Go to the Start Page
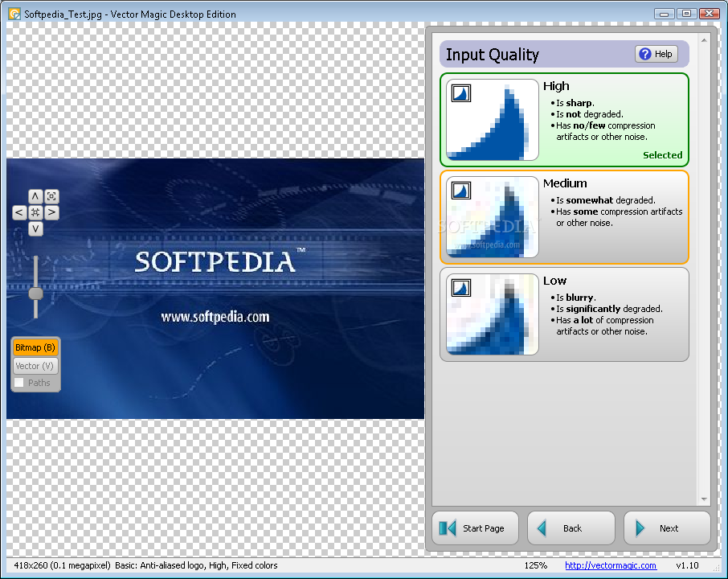Screen dimensions: 728x579 pyautogui.click(x=475, y=528)
